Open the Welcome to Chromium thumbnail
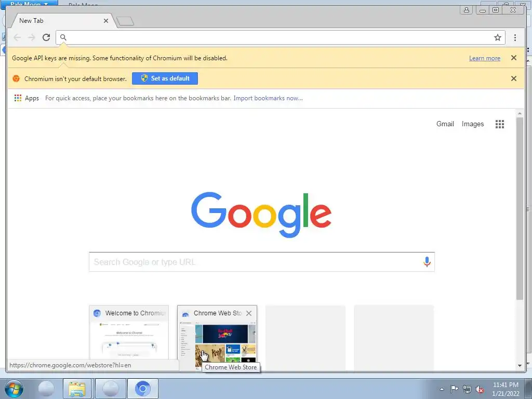This screenshot has height=399, width=532. (x=129, y=338)
